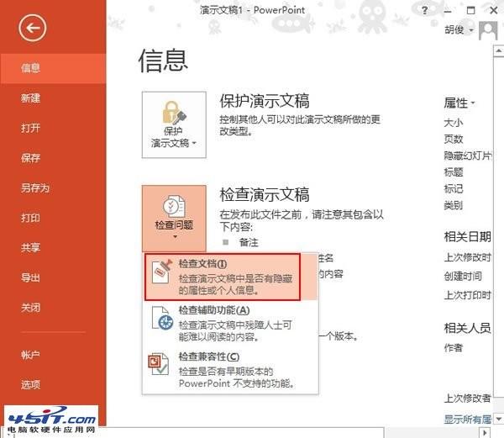Click the Title (标题) property field
Viewport: 504px width, 438px height.
[454, 172]
